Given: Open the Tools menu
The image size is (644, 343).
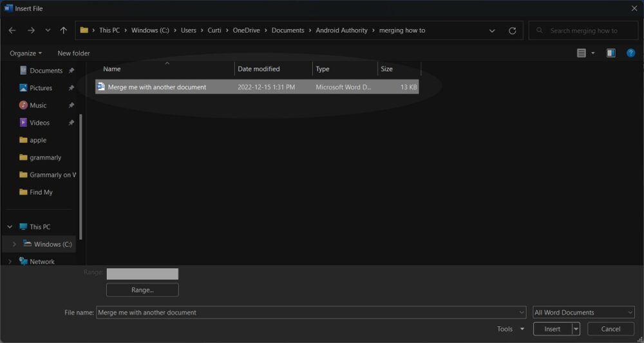Looking at the screenshot, I should click(x=511, y=329).
